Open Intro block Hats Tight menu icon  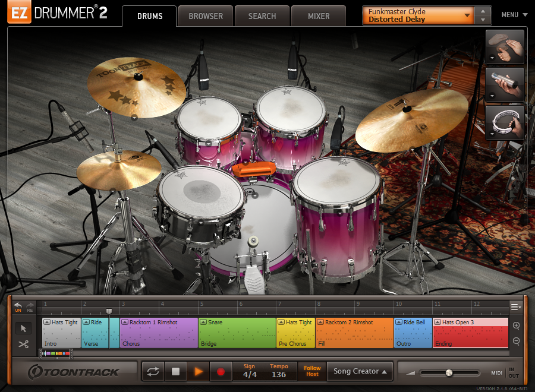[47, 322]
